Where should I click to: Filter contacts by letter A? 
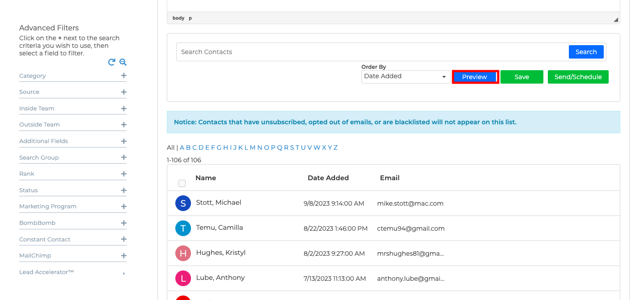[x=182, y=148]
